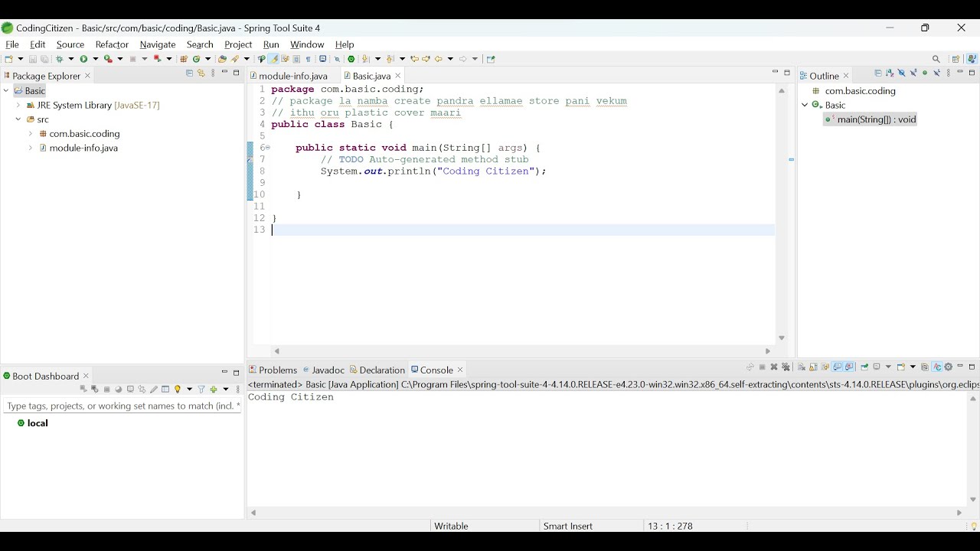Click the New file toolbar icon
This screenshot has height=551, width=980.
click(x=8, y=59)
